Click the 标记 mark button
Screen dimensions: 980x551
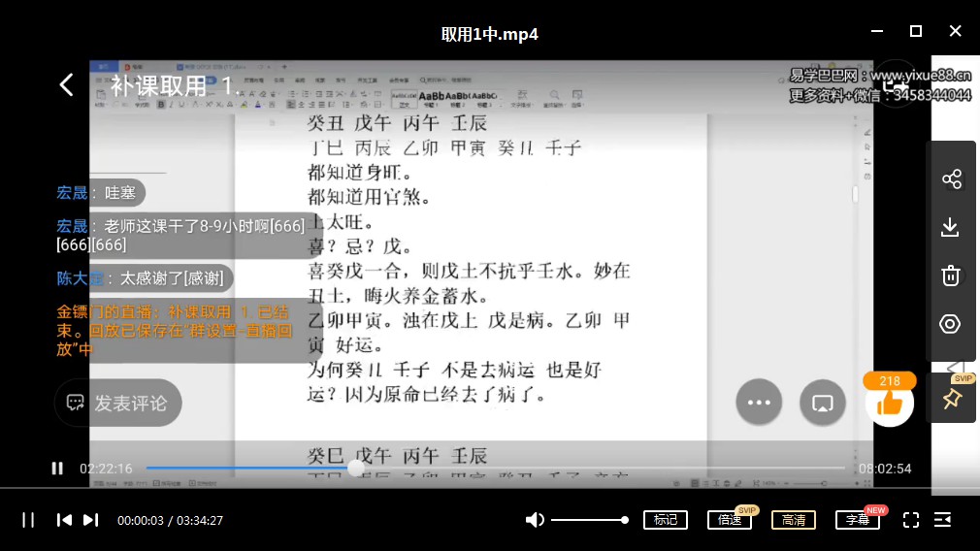pyautogui.click(x=666, y=520)
